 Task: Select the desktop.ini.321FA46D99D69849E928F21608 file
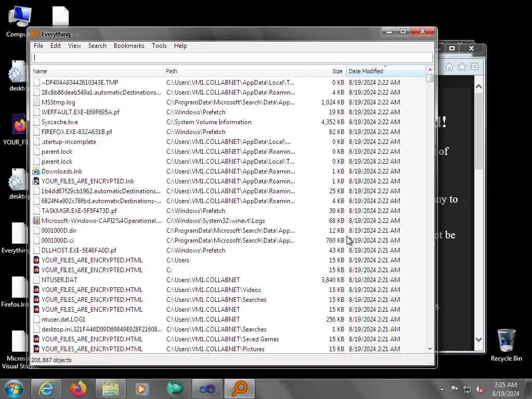pos(101,329)
